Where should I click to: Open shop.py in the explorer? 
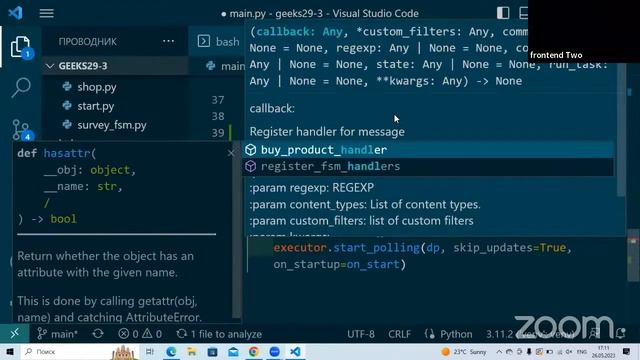pyautogui.click(x=97, y=87)
